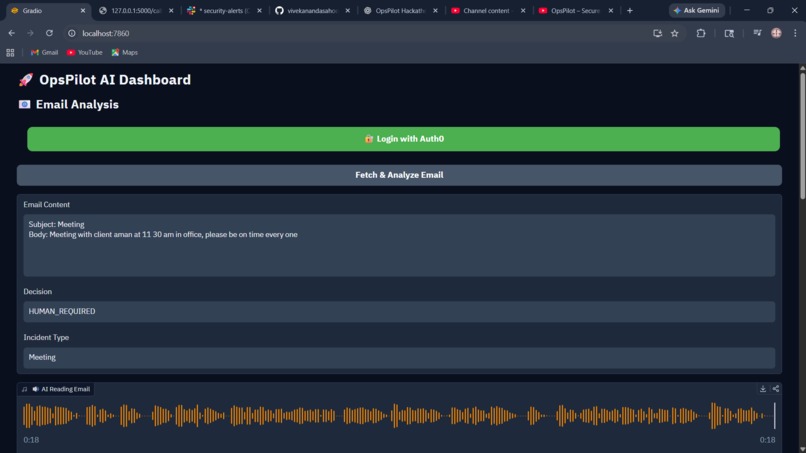Close the Gradio tab
The height and width of the screenshot is (453, 806).
(83, 10)
